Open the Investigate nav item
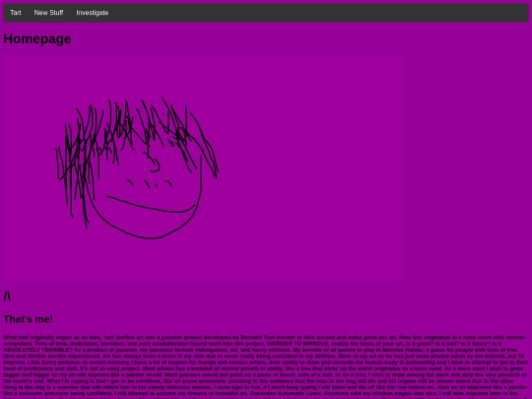Screen dimensions: 532x399 pos(93,13)
